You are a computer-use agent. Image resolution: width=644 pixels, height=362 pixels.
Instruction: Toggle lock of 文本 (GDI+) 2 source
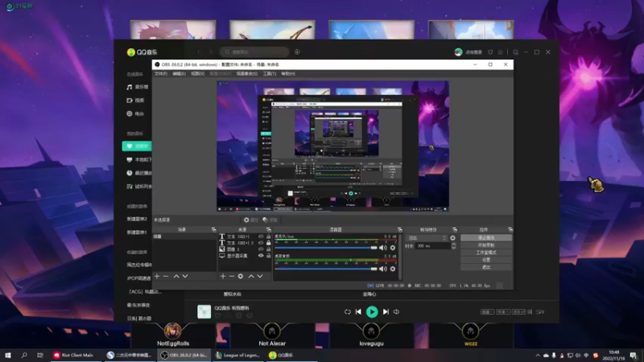tap(269, 243)
